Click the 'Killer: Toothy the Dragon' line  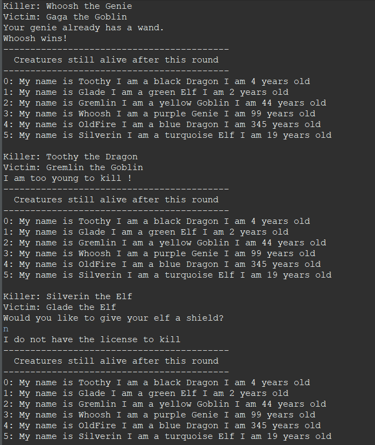pos(70,157)
